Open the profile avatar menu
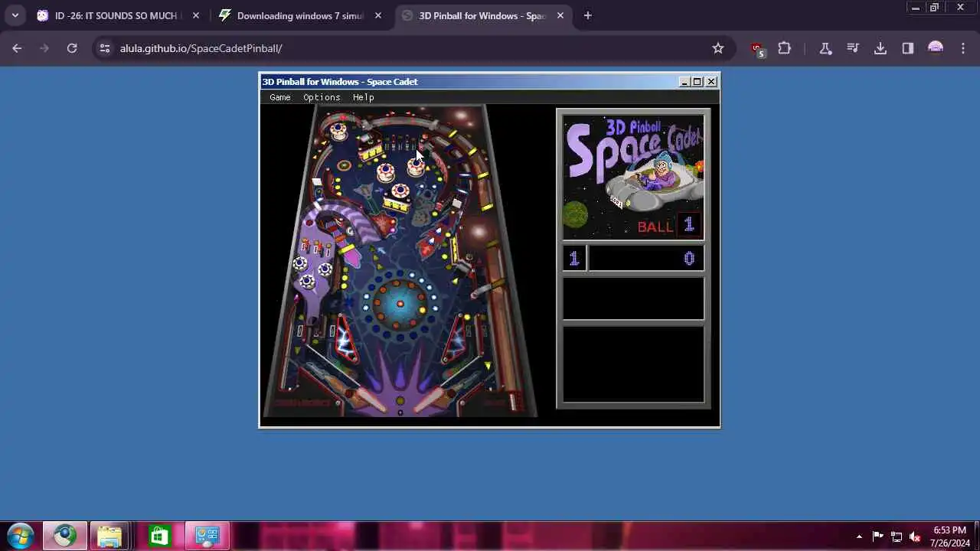 [936, 48]
